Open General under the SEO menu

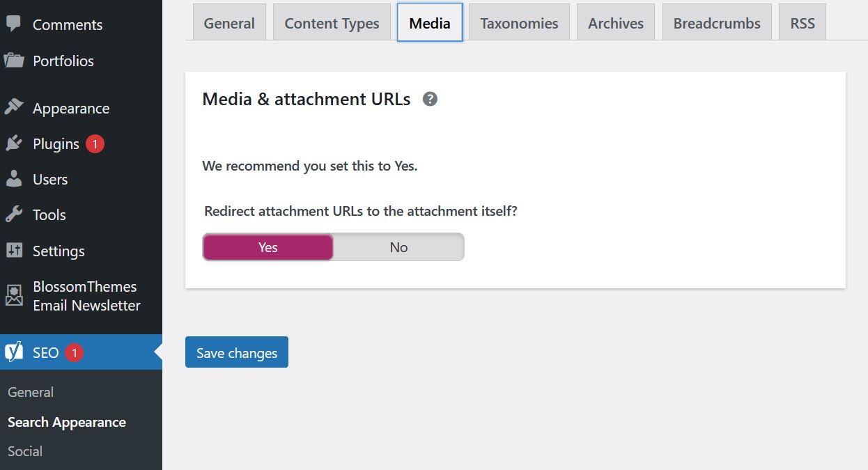[x=31, y=392]
